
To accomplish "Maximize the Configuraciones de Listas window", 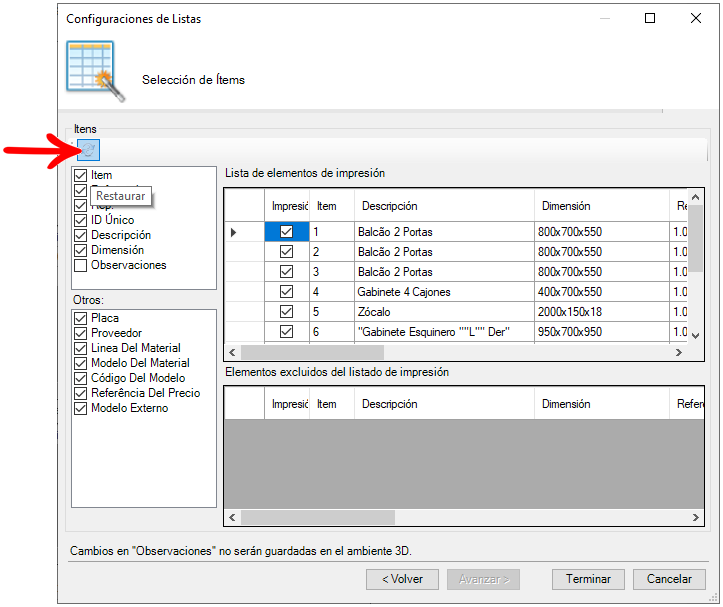I will [x=650, y=18].
